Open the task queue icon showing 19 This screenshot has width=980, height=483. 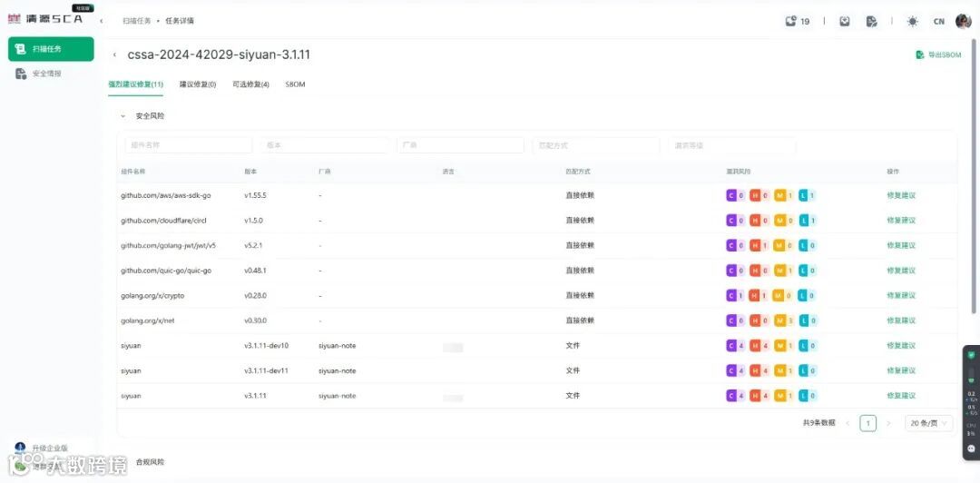click(x=798, y=21)
